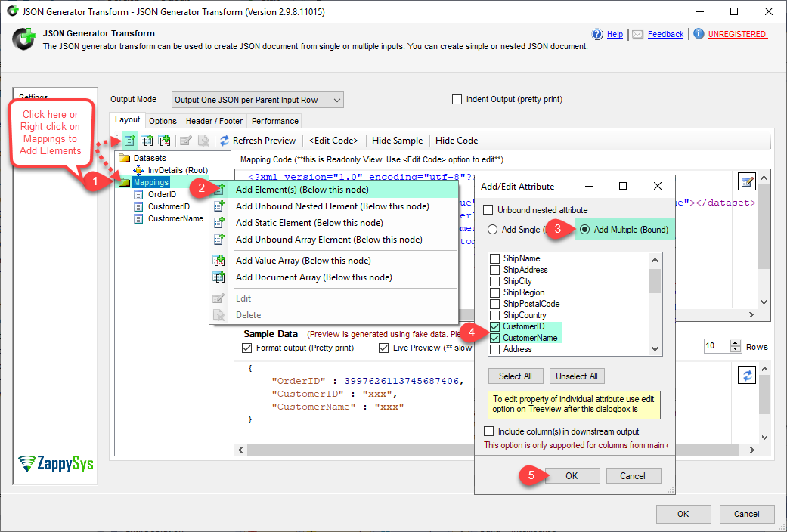Select the Mappings node in the tree
The width and height of the screenshot is (787, 532).
coord(151,182)
